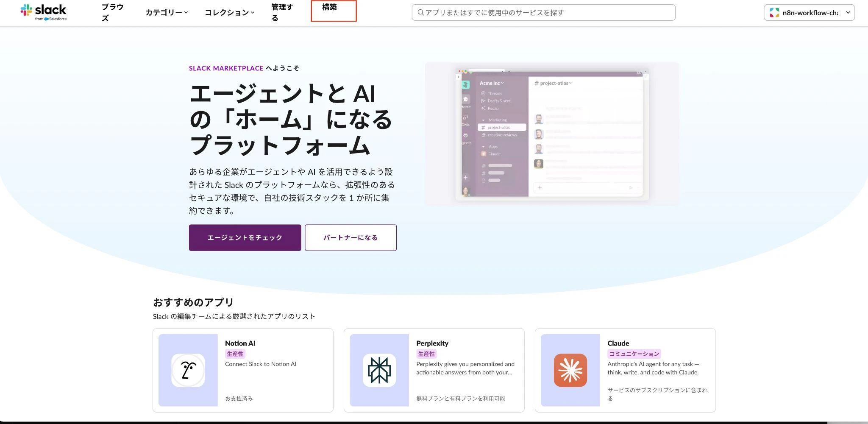
Task: Open the n8n-workflow workspace switcher chevron
Action: click(848, 13)
